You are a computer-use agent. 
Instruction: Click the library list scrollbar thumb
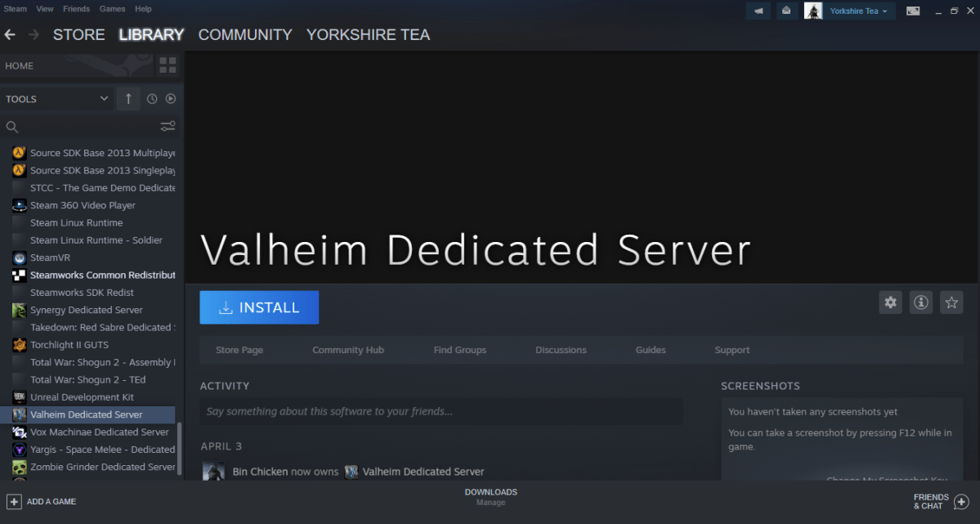(180, 449)
